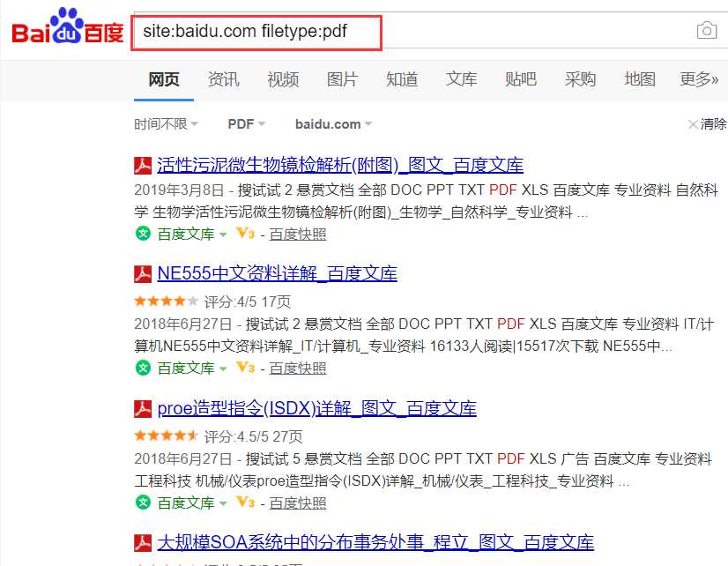Viewport: 728px width, 566px height.
Task: Open camera image search icon
Action: [x=707, y=31]
